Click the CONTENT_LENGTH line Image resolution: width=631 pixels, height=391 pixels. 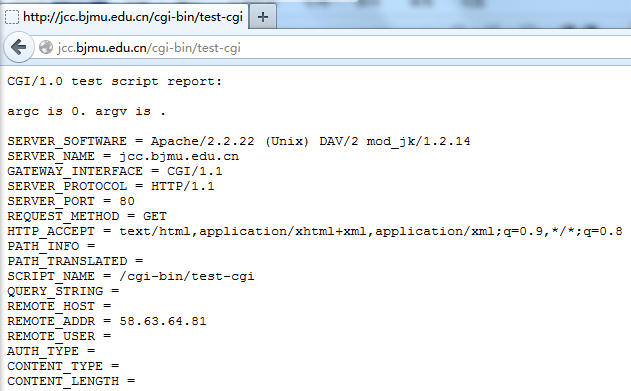coord(71,381)
